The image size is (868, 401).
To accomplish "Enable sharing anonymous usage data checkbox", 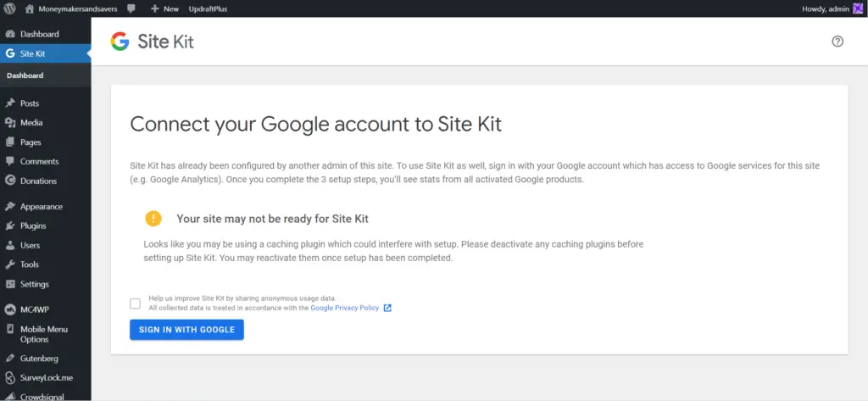I will pyautogui.click(x=135, y=303).
